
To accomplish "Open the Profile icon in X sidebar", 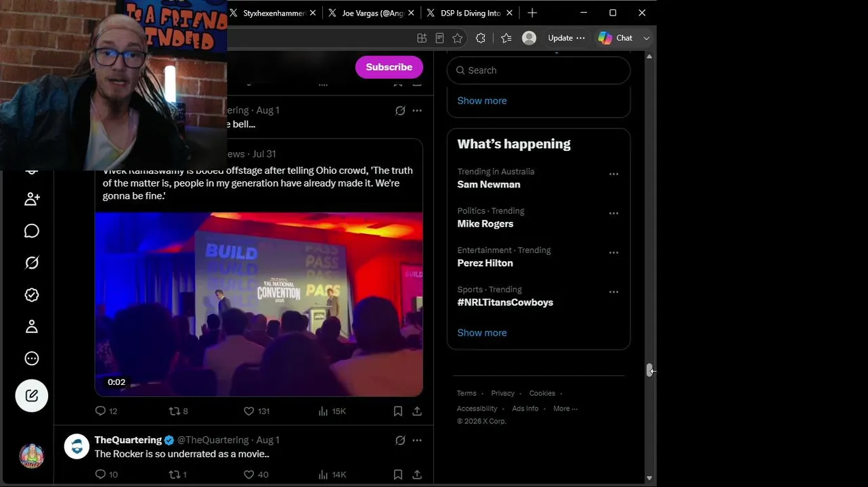I will pyautogui.click(x=32, y=327).
